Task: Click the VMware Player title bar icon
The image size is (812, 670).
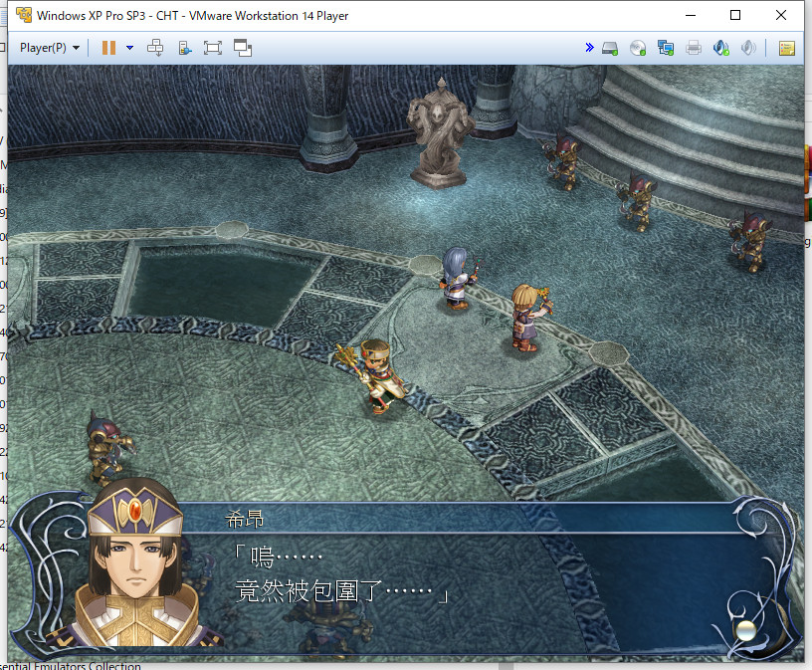Action: [x=24, y=15]
